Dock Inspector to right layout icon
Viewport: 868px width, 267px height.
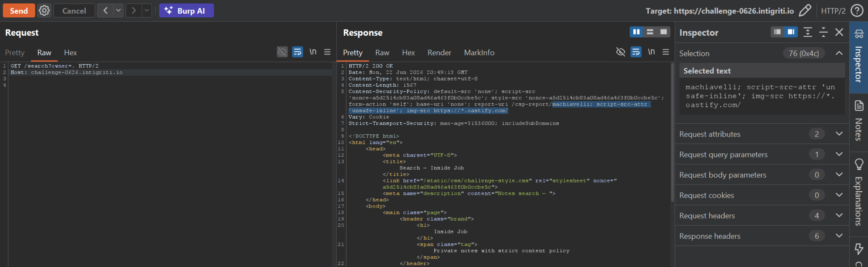[x=791, y=32]
